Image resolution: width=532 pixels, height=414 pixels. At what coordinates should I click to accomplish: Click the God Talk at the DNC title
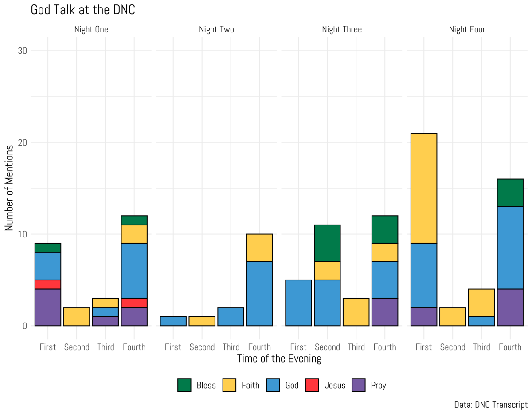(83, 10)
